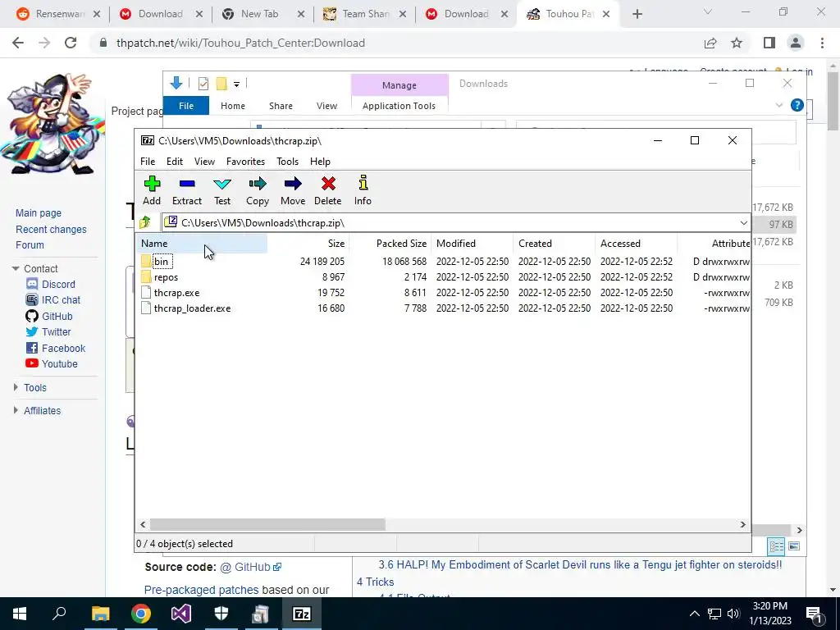
Task: Expand the Affiliates sidebar section
Action: click(16, 410)
